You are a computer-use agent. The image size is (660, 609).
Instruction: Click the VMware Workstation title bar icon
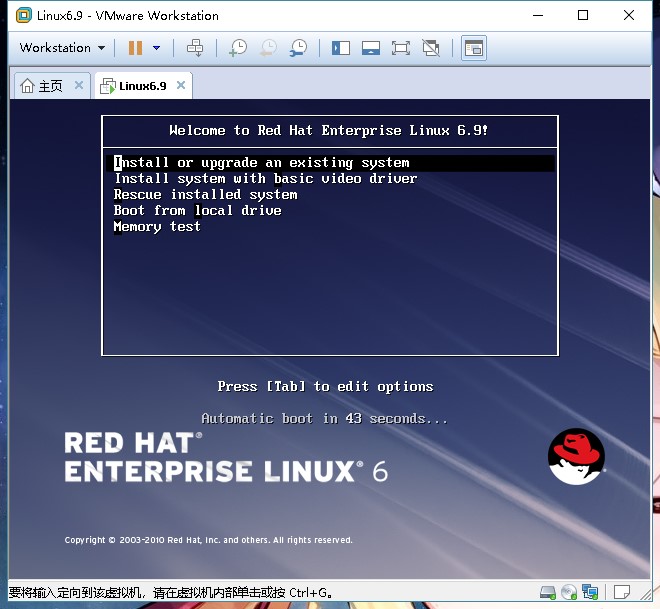[x=24, y=15]
